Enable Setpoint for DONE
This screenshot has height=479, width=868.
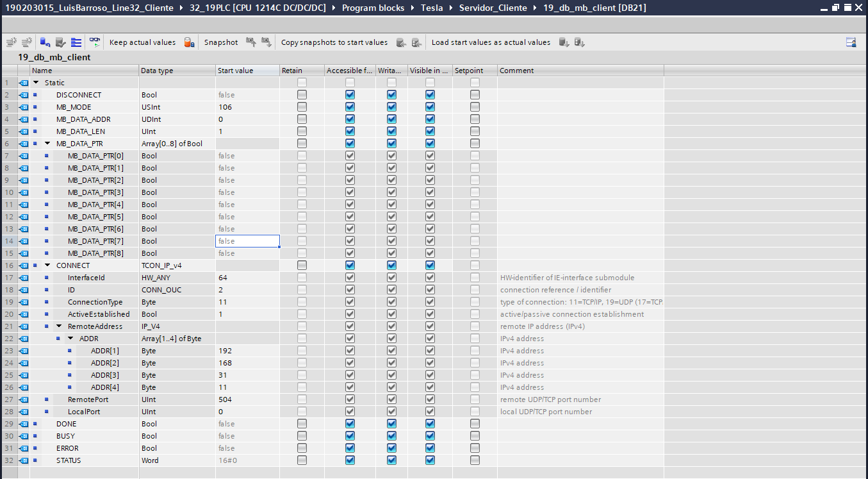point(475,424)
